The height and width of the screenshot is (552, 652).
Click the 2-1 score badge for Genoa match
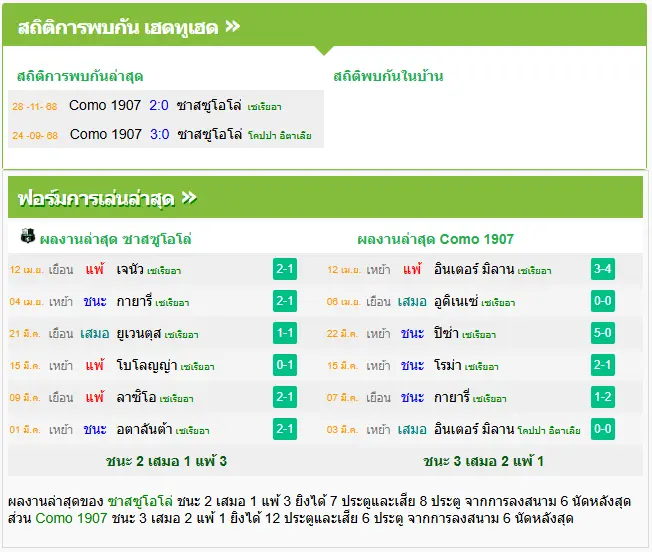(285, 269)
